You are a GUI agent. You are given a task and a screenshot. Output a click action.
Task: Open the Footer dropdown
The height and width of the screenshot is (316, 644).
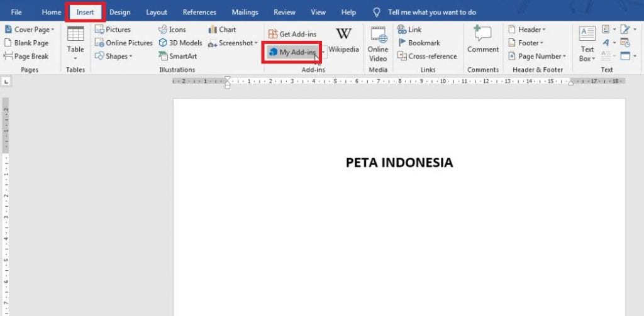tap(526, 43)
